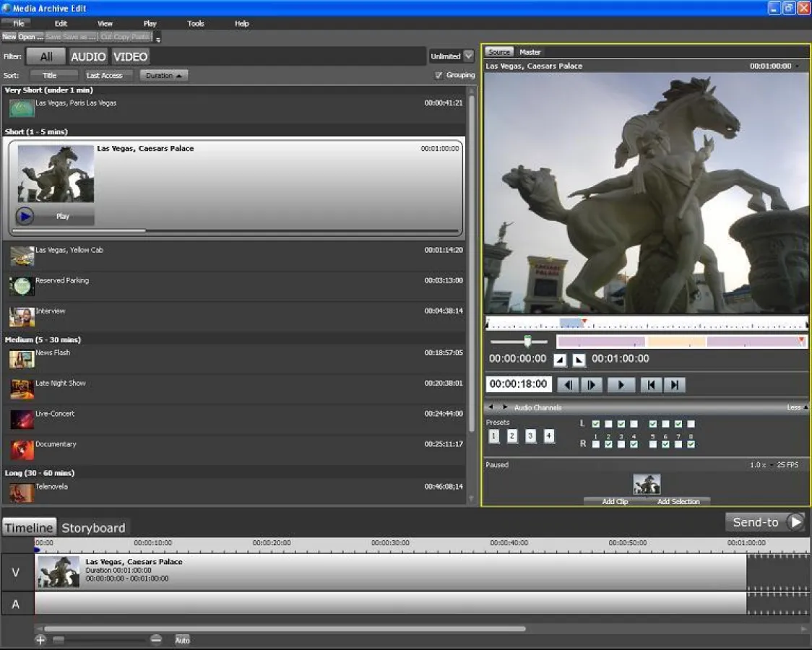Step one frame forward in the preview
812x650 pixels.
click(x=591, y=384)
